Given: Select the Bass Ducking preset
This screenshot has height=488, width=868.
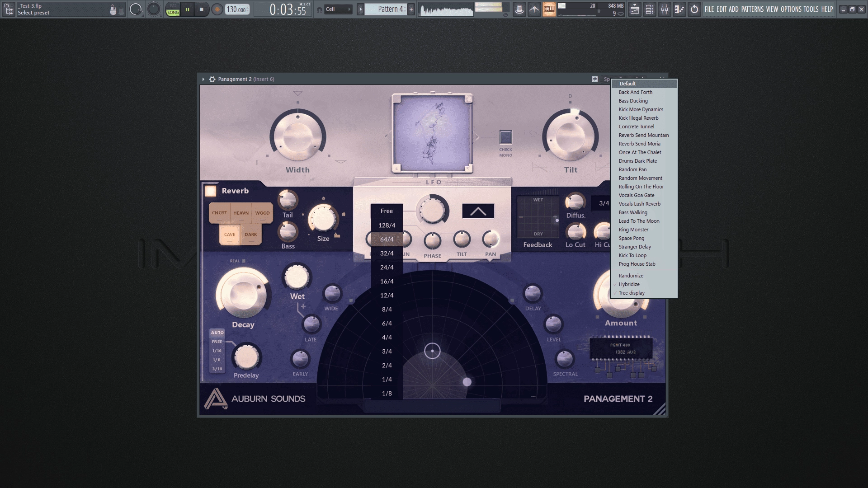Looking at the screenshot, I should tap(644, 101).
